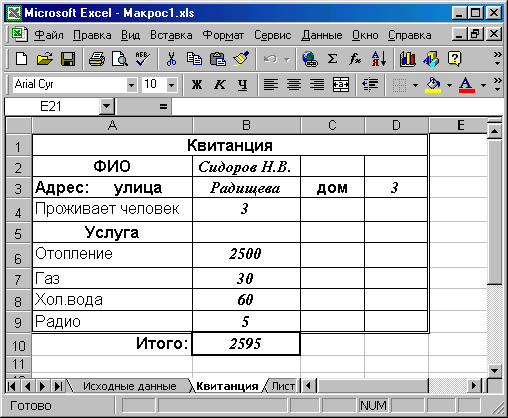The height and width of the screenshot is (418, 508).
Task: Open the Формат menu
Action: tap(223, 35)
